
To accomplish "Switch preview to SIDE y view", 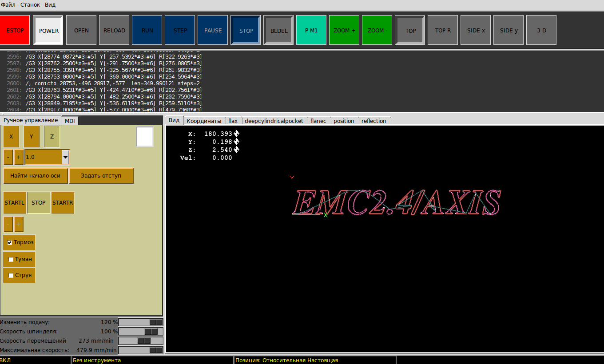I will pyautogui.click(x=509, y=30).
